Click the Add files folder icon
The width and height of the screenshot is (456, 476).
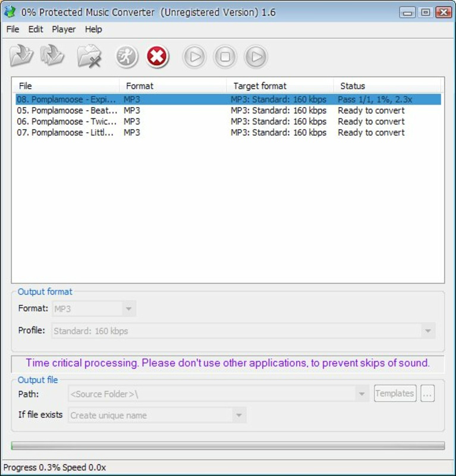21,56
